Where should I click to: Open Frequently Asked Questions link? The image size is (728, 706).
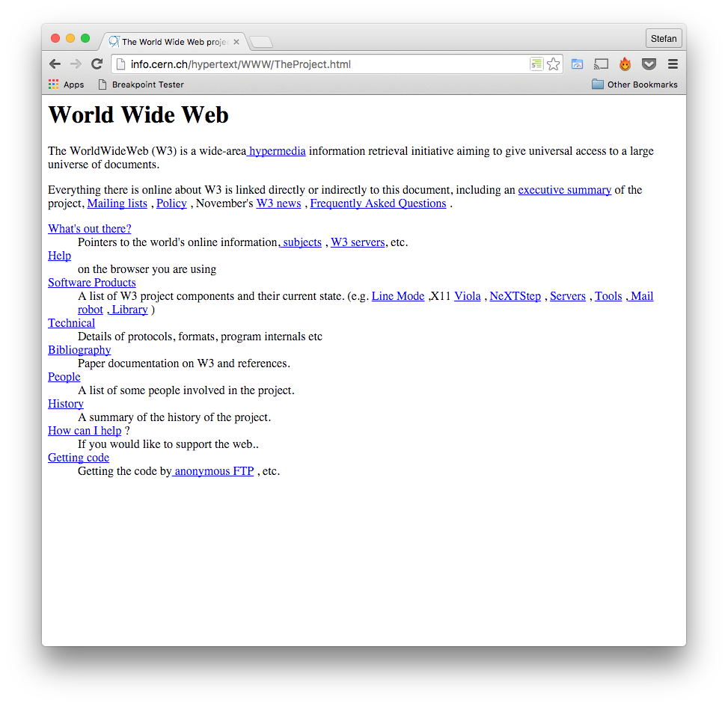(x=378, y=203)
